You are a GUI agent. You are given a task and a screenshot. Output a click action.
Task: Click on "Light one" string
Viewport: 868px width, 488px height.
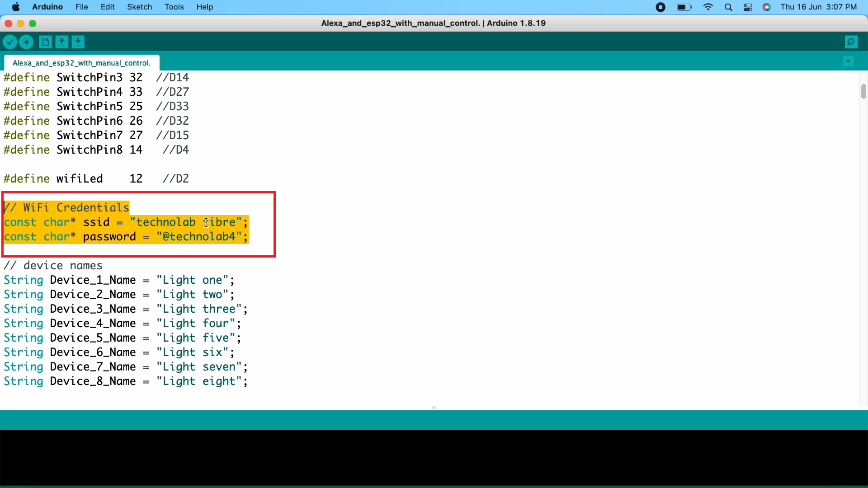click(x=193, y=280)
